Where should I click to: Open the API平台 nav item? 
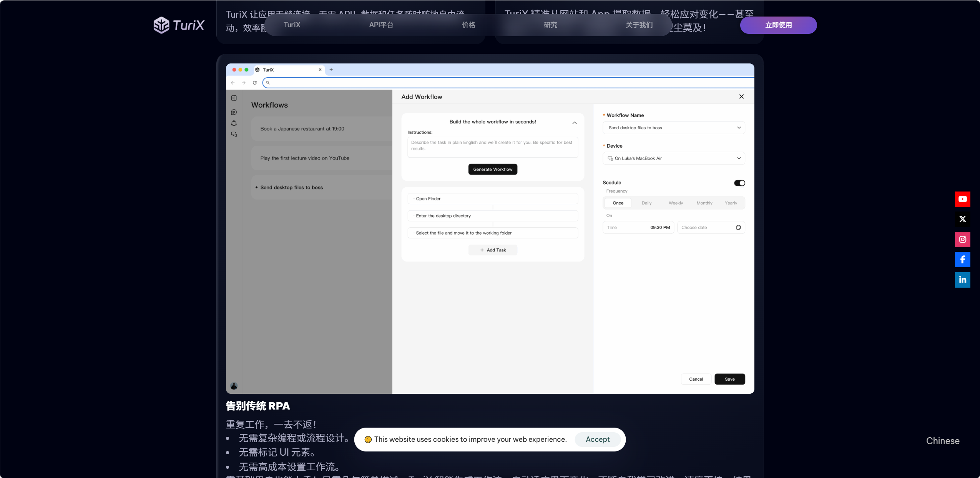point(381,25)
